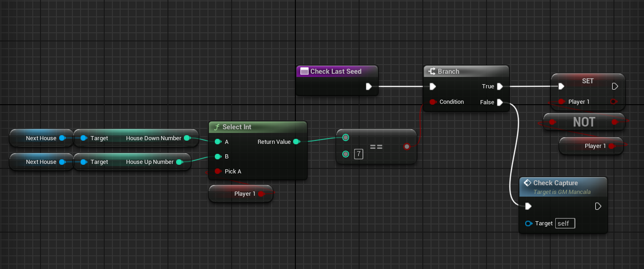Click the Select Int Return Value pin

(296, 142)
